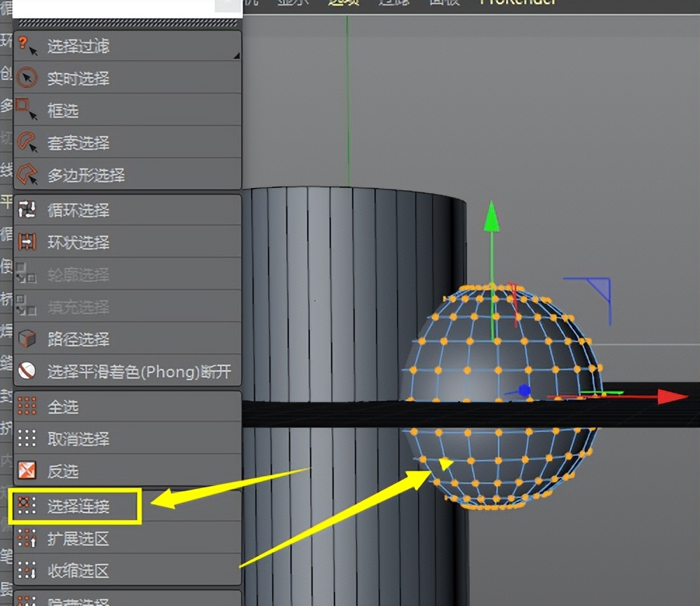700x606 pixels.
Task: Select the 实时选择 (Live Selection) tool
Action: tap(77, 78)
